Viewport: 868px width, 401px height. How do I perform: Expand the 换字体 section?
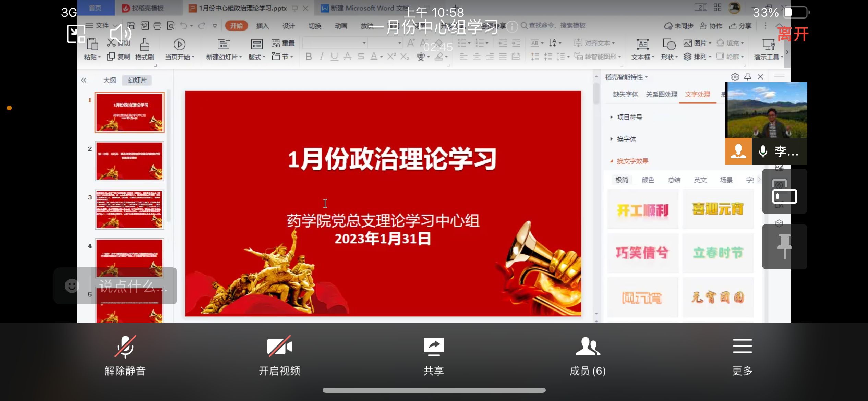pos(626,139)
